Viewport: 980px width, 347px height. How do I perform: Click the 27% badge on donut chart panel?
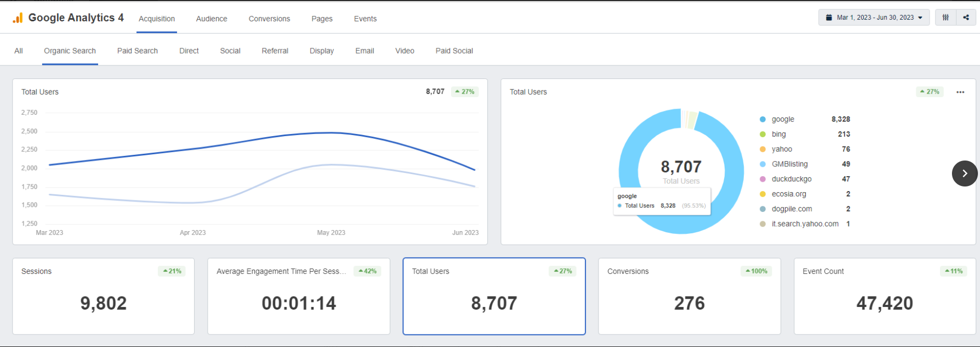click(930, 92)
